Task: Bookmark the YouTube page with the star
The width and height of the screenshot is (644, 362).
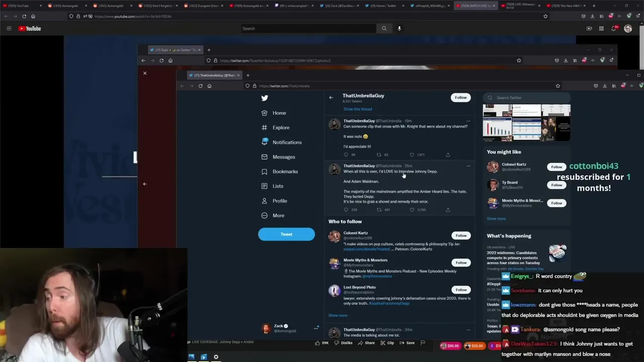Action: click(545, 16)
